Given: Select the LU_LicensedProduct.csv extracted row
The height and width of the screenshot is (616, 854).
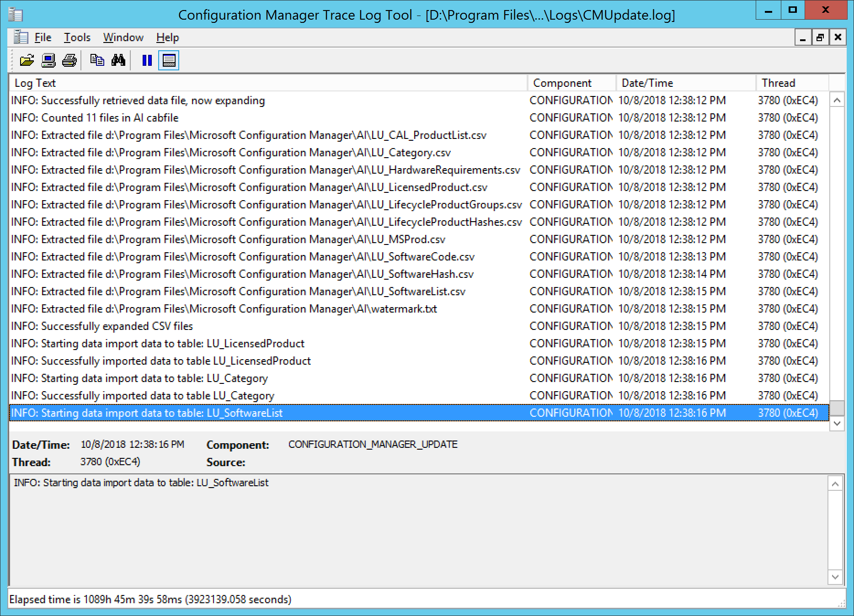Looking at the screenshot, I should click(419, 187).
